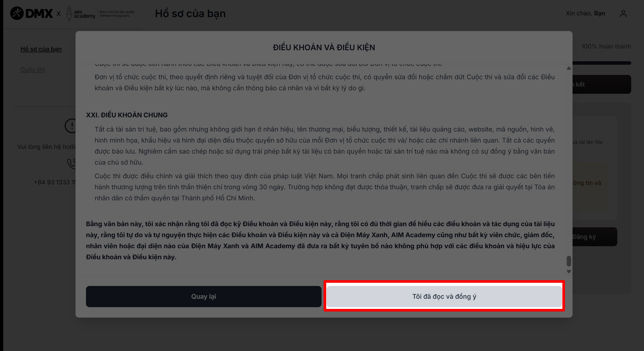This screenshot has height=351, width=644.
Task: Open the user profile icon
Action: click(623, 13)
